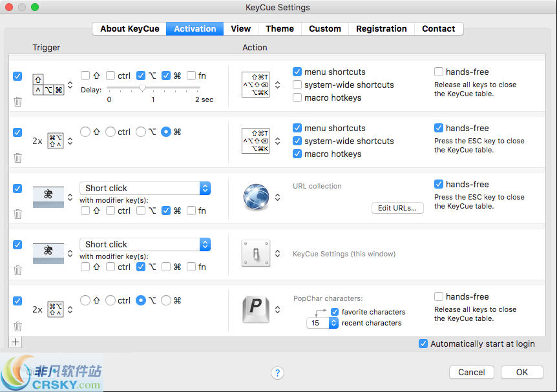Open the Contact tab

pyautogui.click(x=439, y=29)
